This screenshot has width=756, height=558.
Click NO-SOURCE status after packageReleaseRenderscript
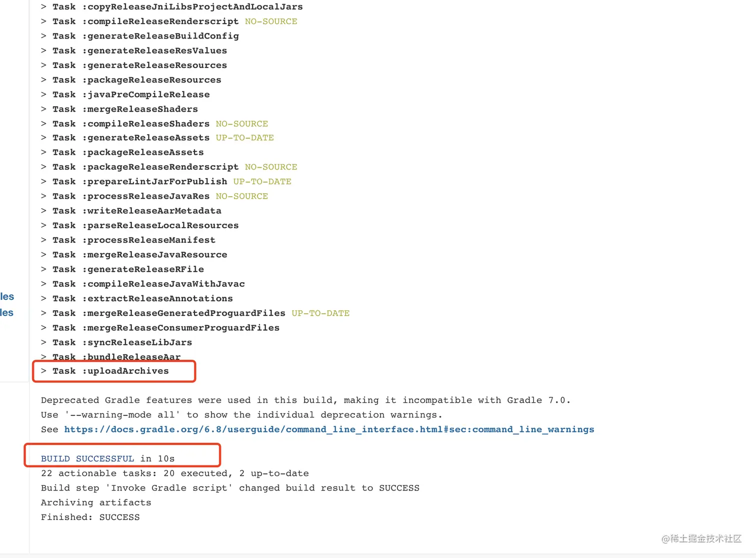click(x=271, y=167)
